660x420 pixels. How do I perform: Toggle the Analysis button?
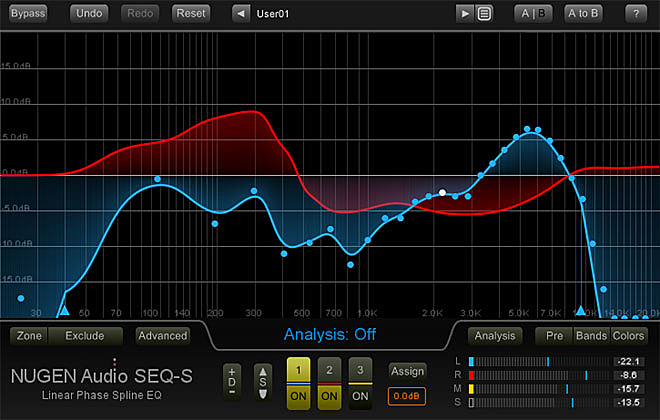tap(495, 336)
